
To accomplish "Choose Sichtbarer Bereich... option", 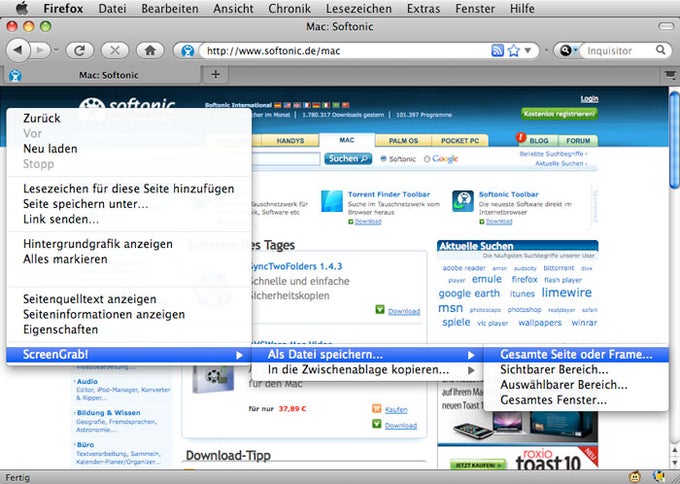I will 576,370.
